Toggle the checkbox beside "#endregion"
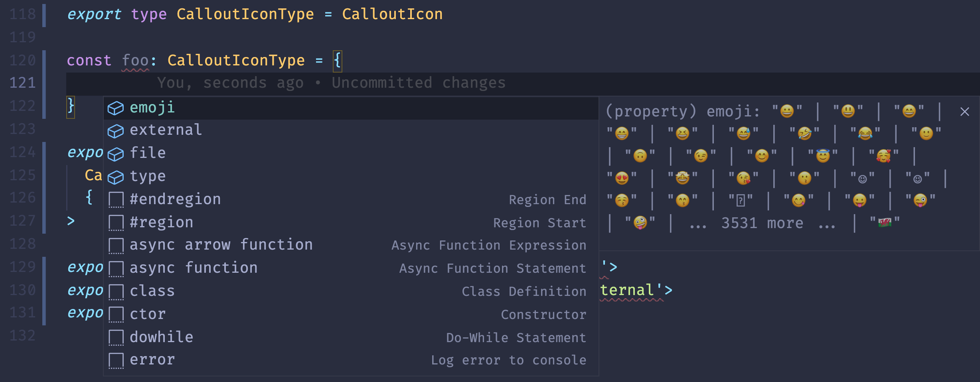Viewport: 980px width, 382px height. pos(117,199)
